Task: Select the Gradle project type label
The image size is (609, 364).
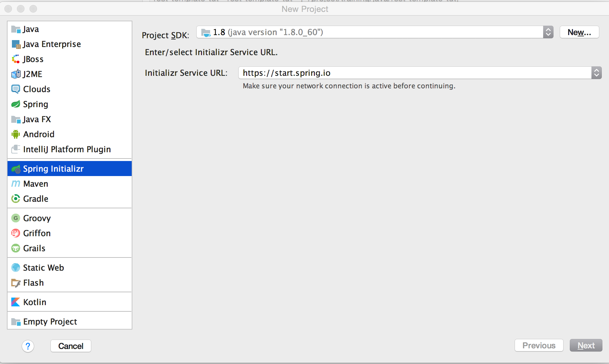Action: coord(36,199)
